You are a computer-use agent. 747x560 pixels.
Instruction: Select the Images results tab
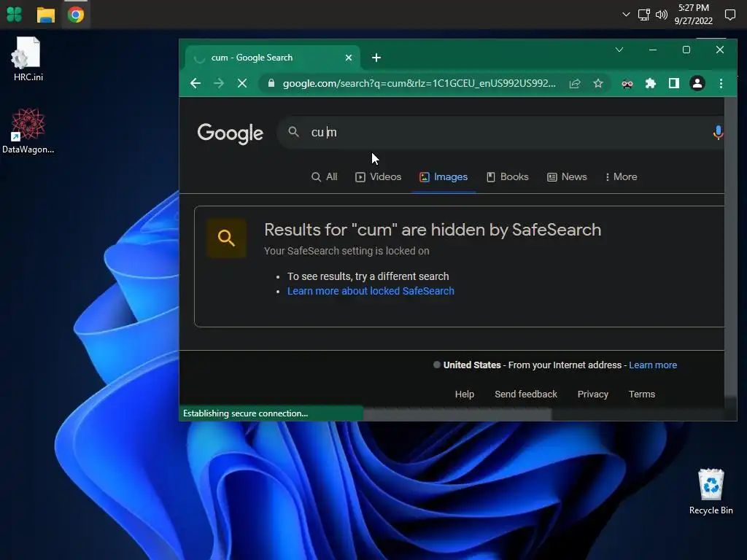444,176
